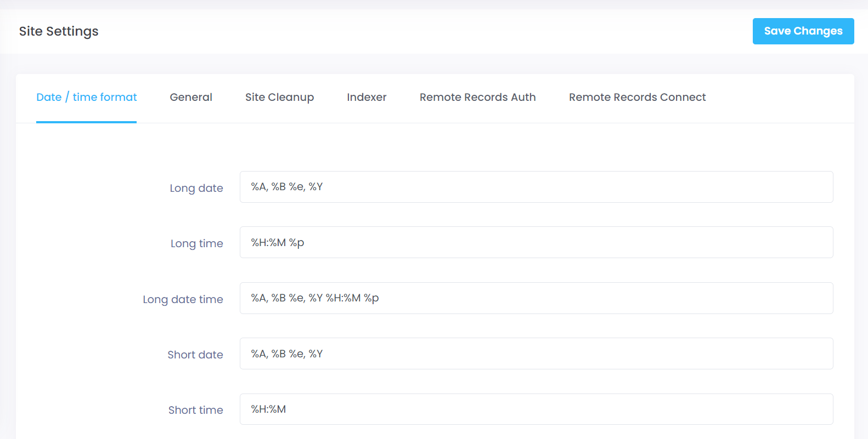Click the Long date time label
This screenshot has width=868, height=439.
(183, 299)
